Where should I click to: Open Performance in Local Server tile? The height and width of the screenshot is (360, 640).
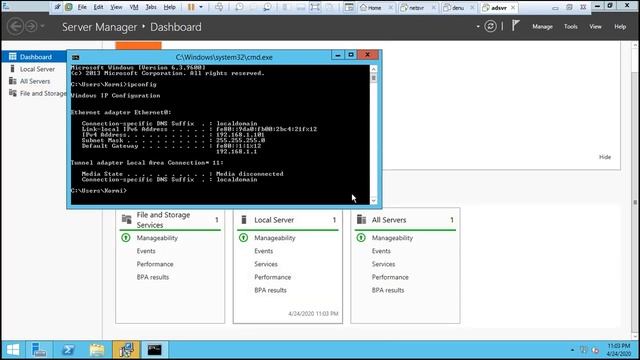point(272,277)
